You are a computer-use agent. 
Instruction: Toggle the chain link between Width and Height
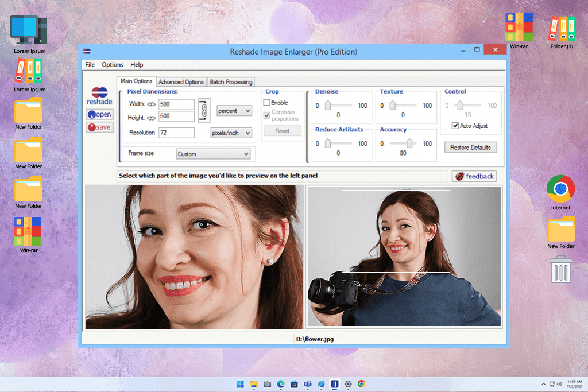pos(204,111)
